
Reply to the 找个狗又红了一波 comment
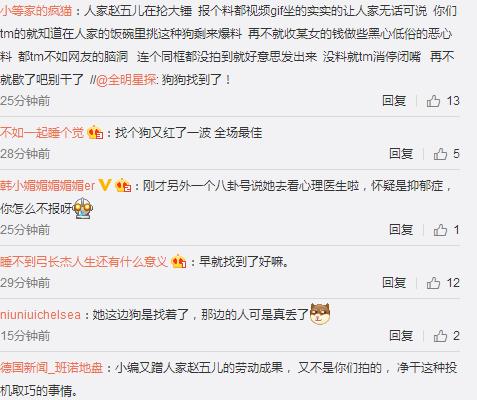coord(401,154)
